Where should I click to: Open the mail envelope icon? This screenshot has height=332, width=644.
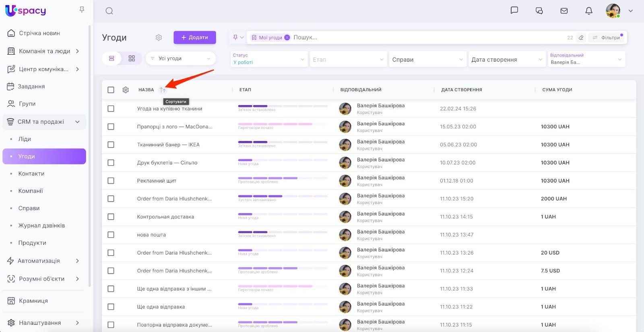coord(564,11)
